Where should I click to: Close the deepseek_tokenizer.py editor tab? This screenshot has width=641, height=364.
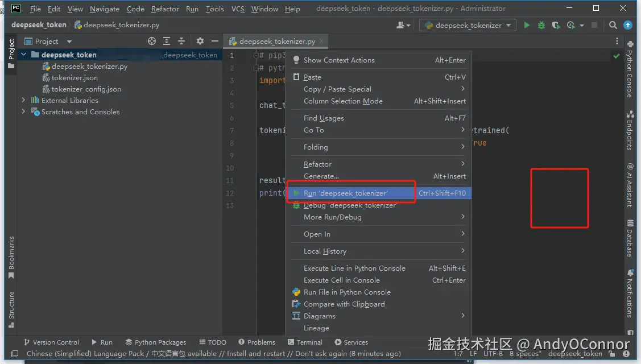pyautogui.click(x=321, y=41)
